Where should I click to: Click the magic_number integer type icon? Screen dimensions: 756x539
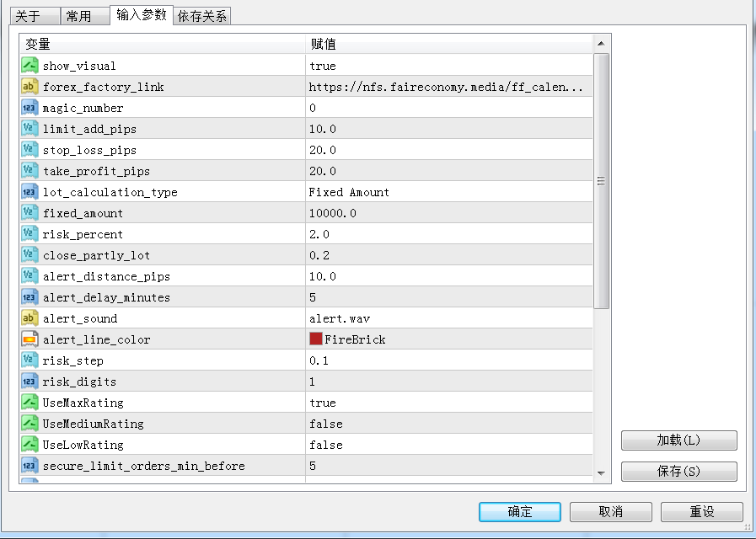(x=29, y=108)
